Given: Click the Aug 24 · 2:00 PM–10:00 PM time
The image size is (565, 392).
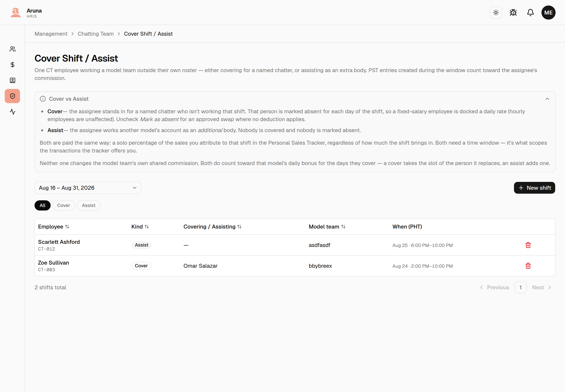Looking at the screenshot, I should (422, 266).
